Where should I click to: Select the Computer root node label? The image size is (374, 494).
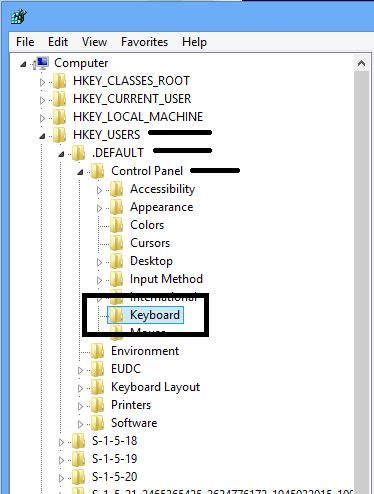tap(81, 63)
